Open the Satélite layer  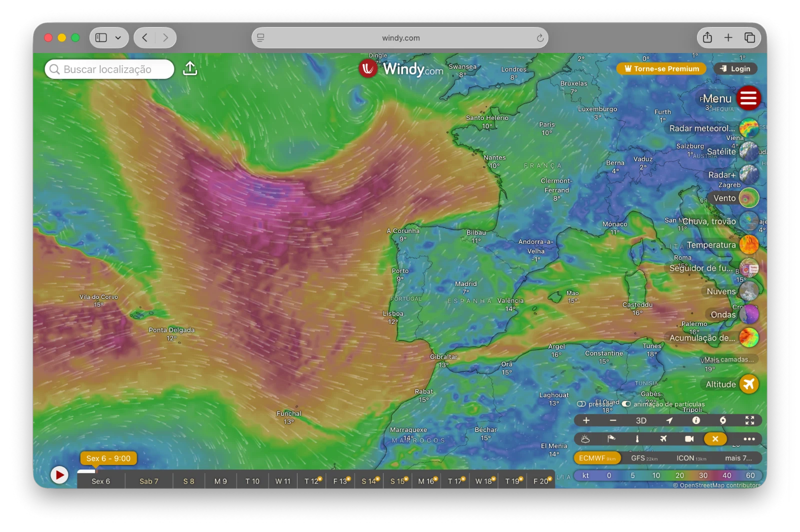pyautogui.click(x=749, y=151)
